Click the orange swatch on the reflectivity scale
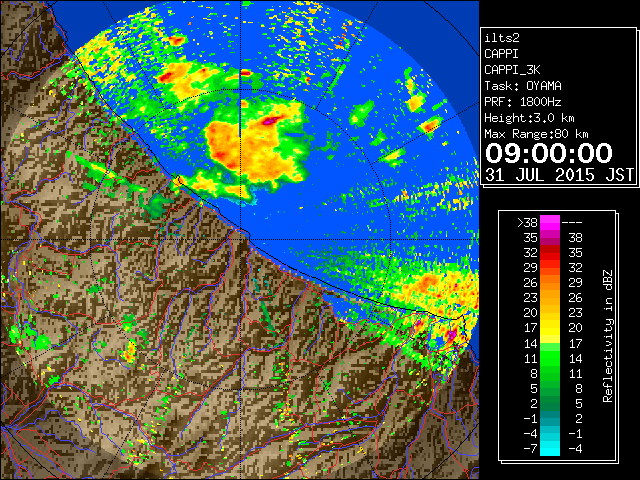 coord(550,283)
